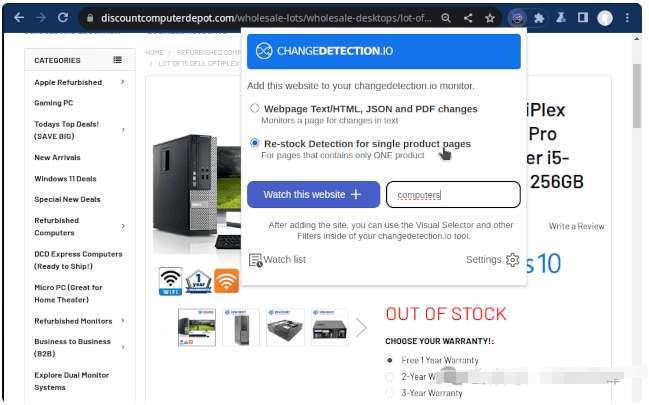Click Watch this website button
649x405 pixels.
tap(313, 194)
